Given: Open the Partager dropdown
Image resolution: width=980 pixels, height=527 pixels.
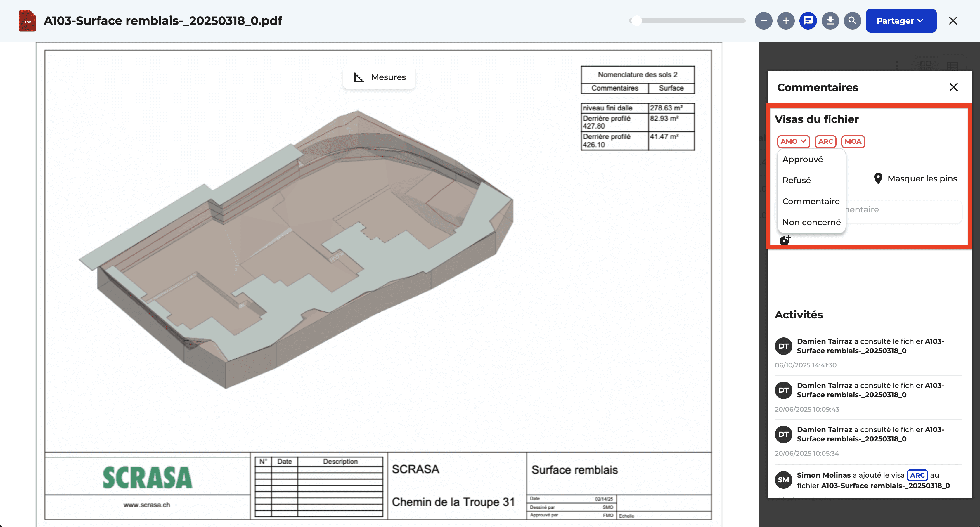Looking at the screenshot, I should point(901,20).
